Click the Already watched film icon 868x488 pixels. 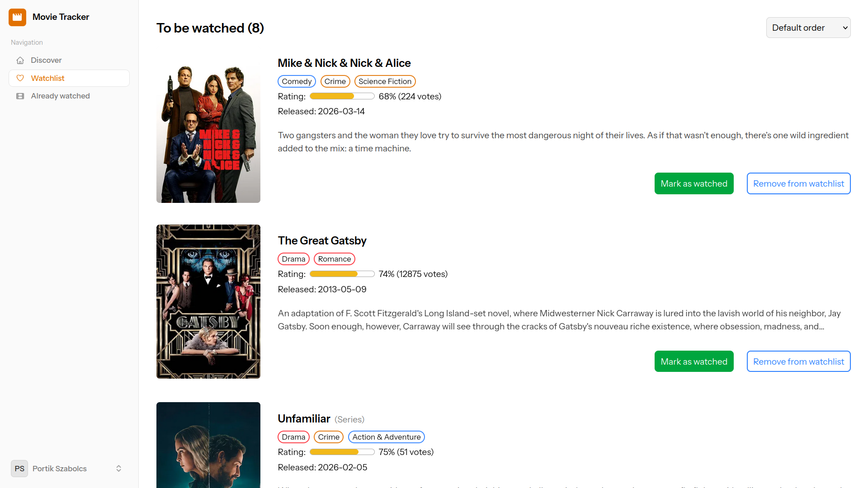point(20,96)
